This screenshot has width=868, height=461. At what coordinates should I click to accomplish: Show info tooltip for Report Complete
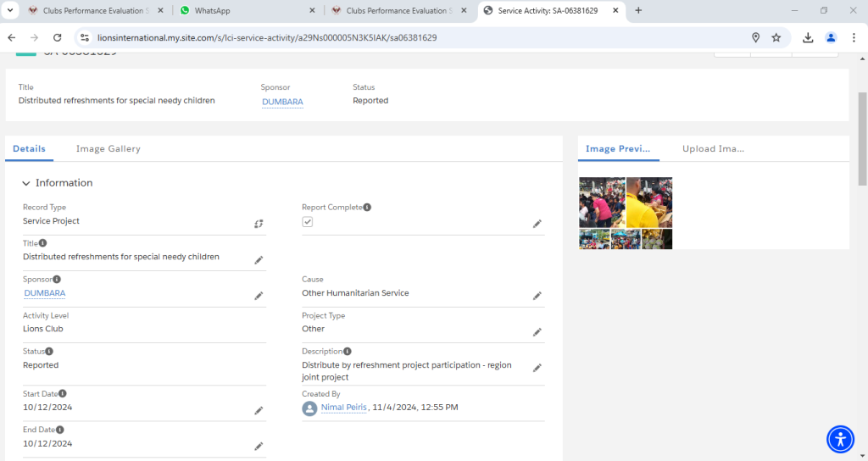367,207
